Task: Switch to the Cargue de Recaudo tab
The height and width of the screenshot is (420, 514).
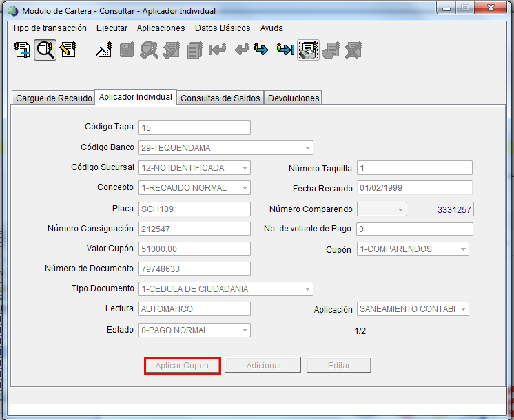Action: tap(54, 98)
